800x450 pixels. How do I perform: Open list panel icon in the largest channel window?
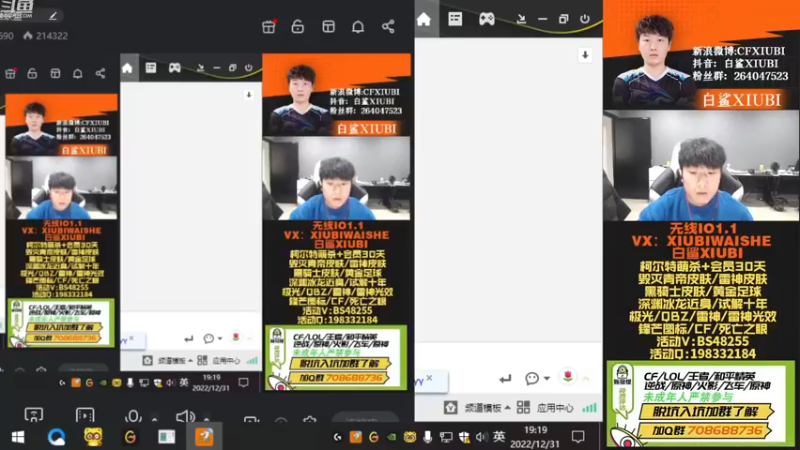tap(455, 19)
